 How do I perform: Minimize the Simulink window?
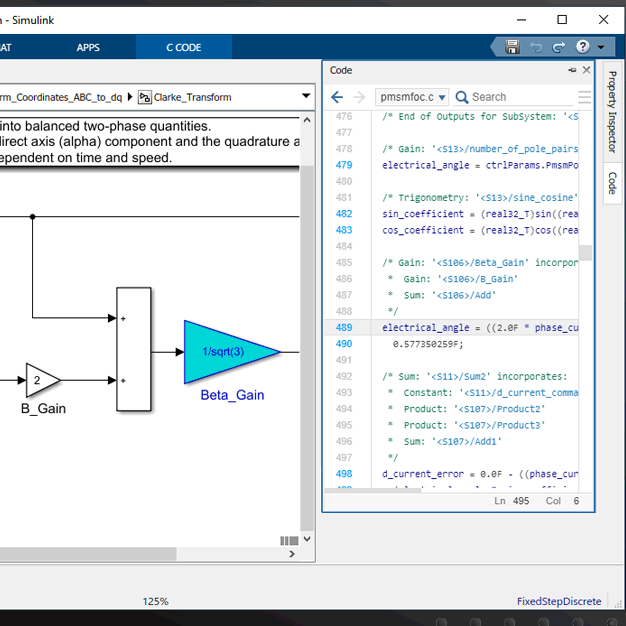pyautogui.click(x=521, y=20)
